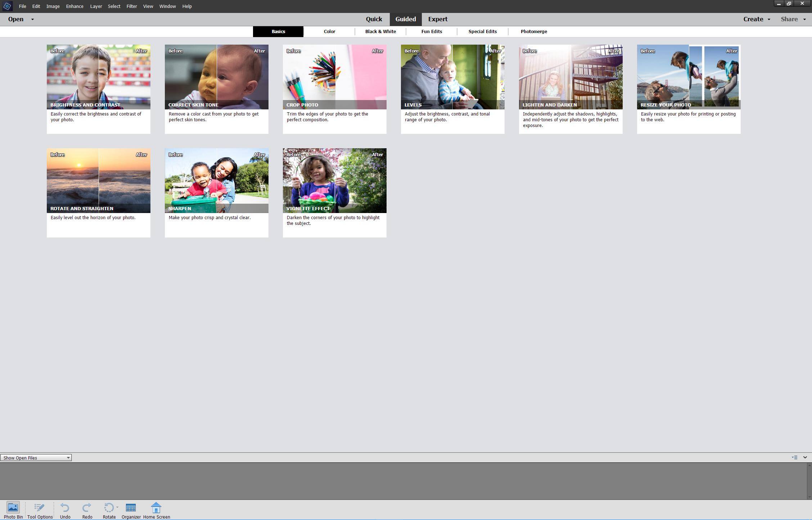This screenshot has height=520, width=812.
Task: Rotate the photo using Rotate icon
Action: [x=108, y=507]
